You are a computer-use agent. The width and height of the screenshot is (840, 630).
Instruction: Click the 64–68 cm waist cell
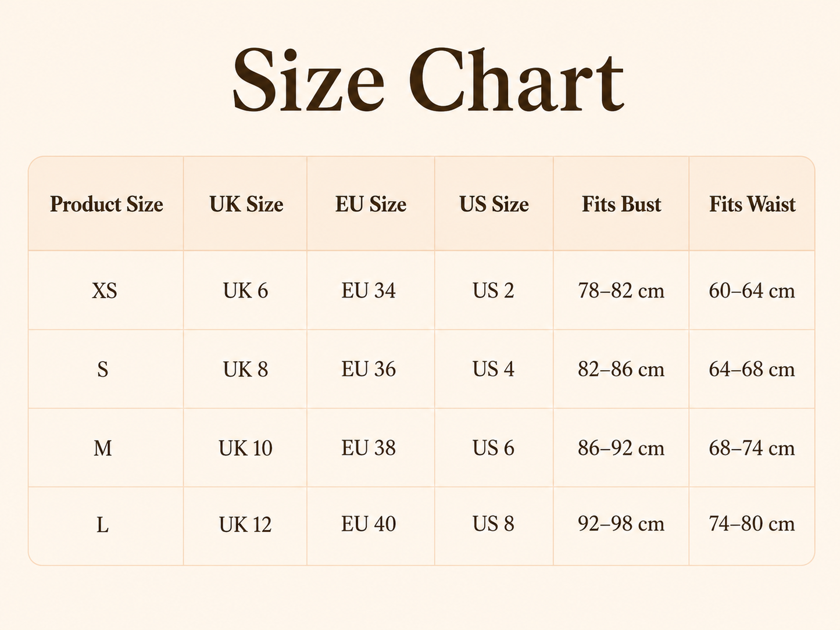752,369
